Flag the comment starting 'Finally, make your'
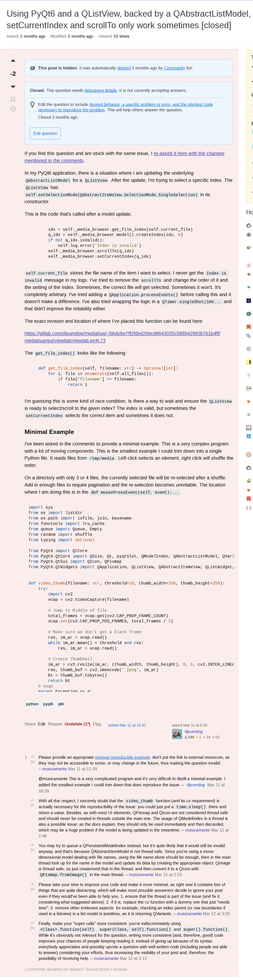The width and height of the screenshot is (253, 980). click(x=32, y=928)
